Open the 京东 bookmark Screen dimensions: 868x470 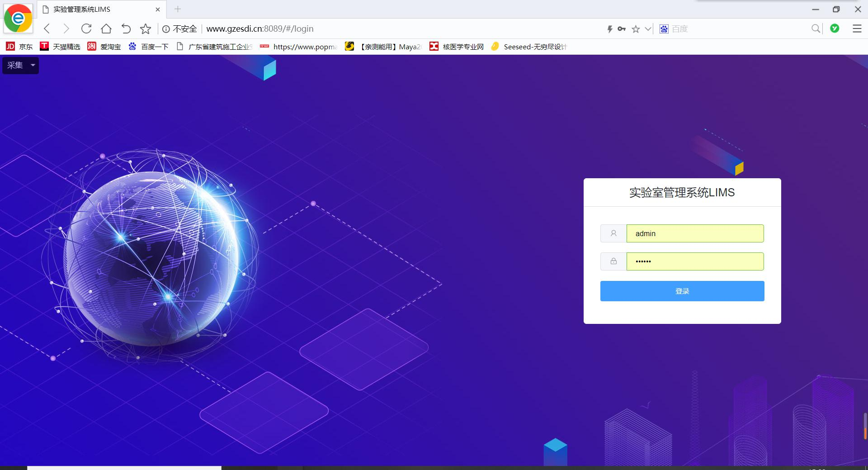(19, 47)
